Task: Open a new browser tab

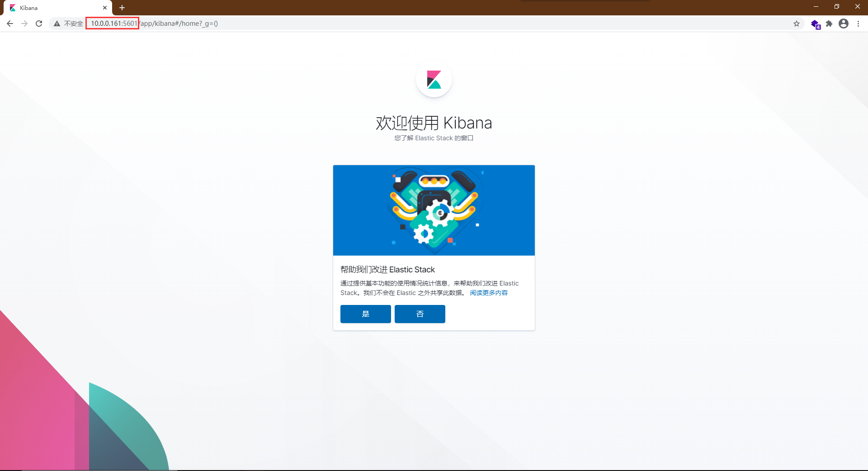Action: [122, 8]
